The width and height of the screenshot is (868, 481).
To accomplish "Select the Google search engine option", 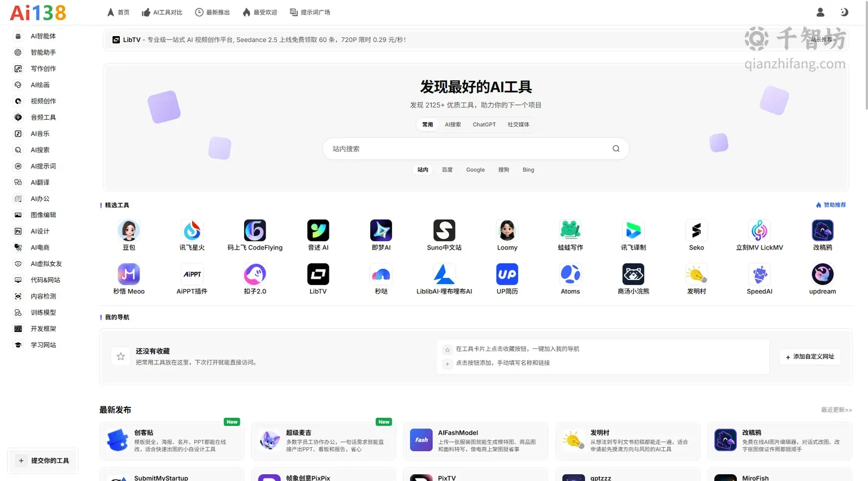I will click(x=475, y=169).
